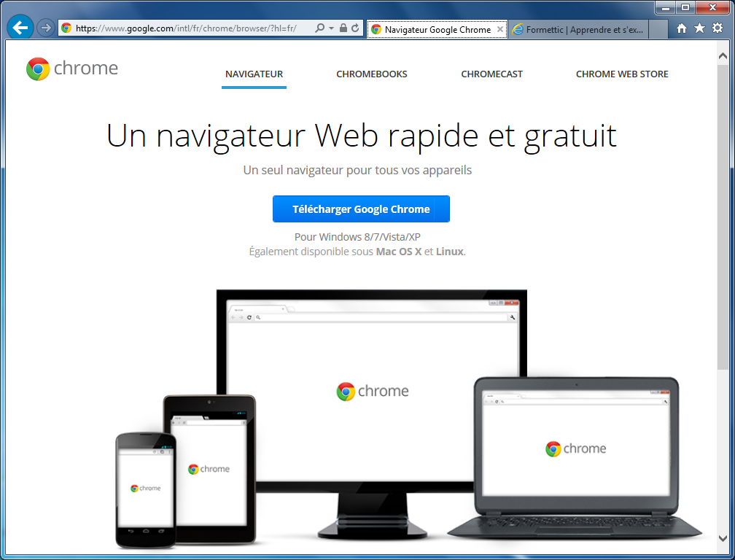Open the Home page via the house icon
The width and height of the screenshot is (735, 560).
[682, 28]
